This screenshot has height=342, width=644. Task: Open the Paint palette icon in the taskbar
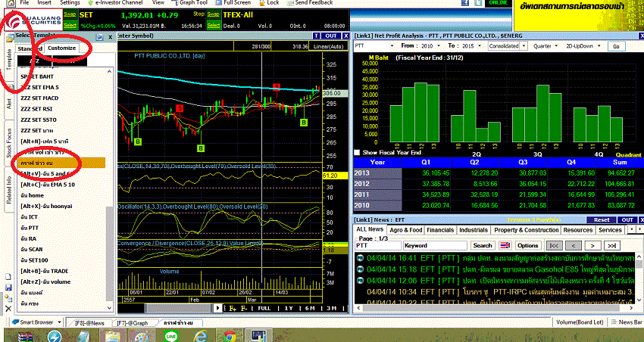coord(141,336)
